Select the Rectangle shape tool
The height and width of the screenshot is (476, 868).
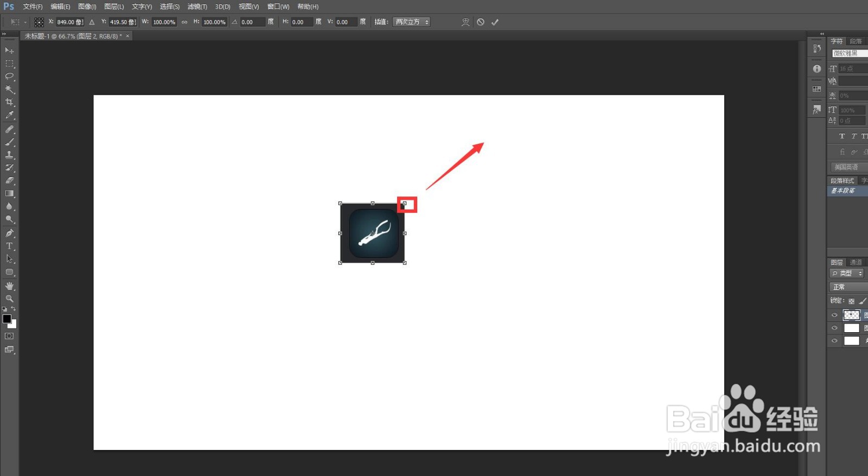coord(9,272)
